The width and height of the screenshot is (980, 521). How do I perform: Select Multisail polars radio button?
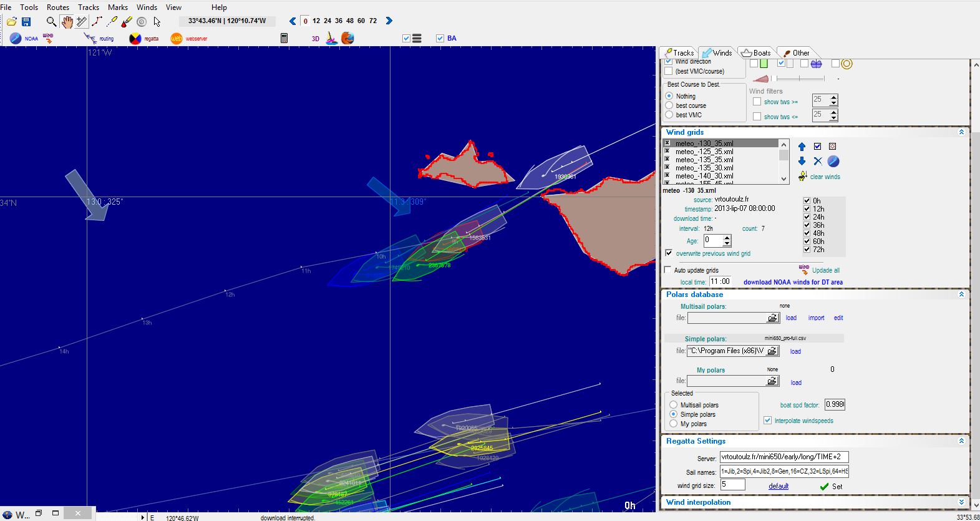[674, 405]
